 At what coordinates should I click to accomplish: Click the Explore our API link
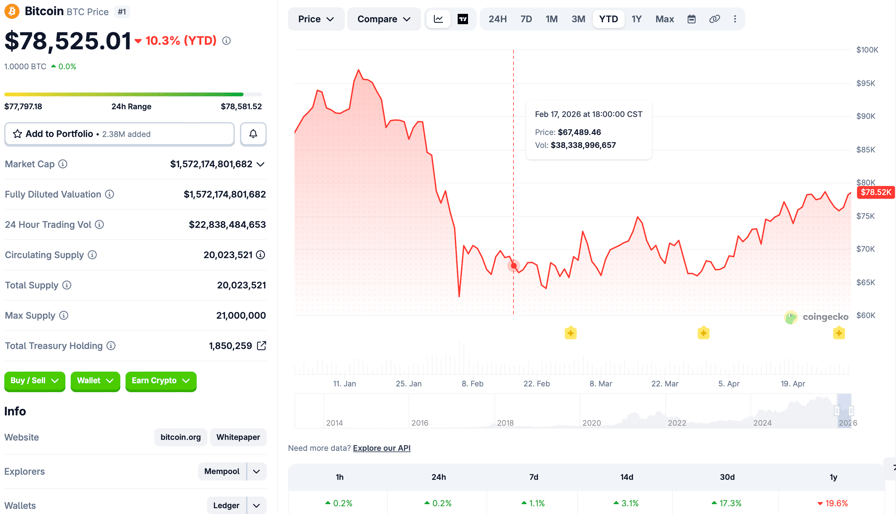(x=382, y=448)
